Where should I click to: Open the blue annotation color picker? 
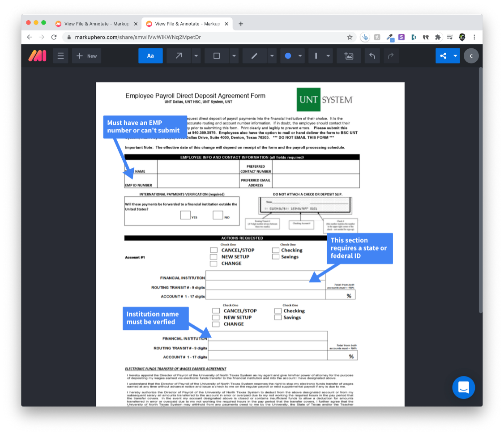292,56
